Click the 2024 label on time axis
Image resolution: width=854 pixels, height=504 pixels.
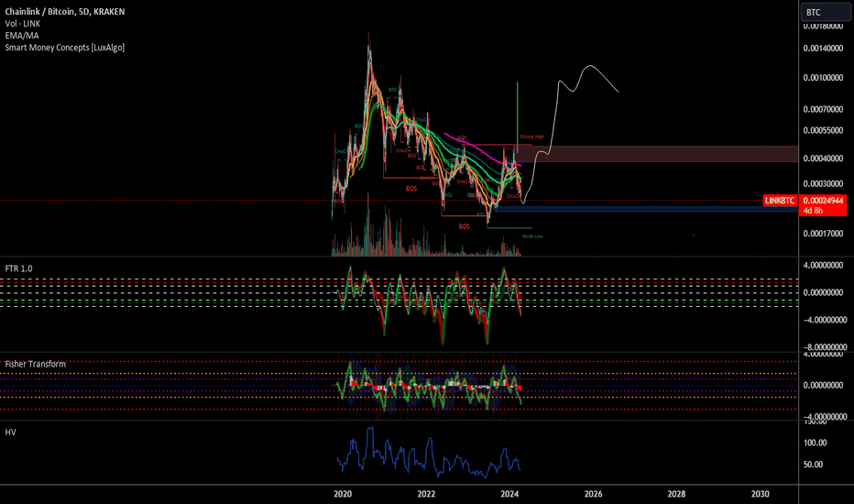[x=509, y=494]
